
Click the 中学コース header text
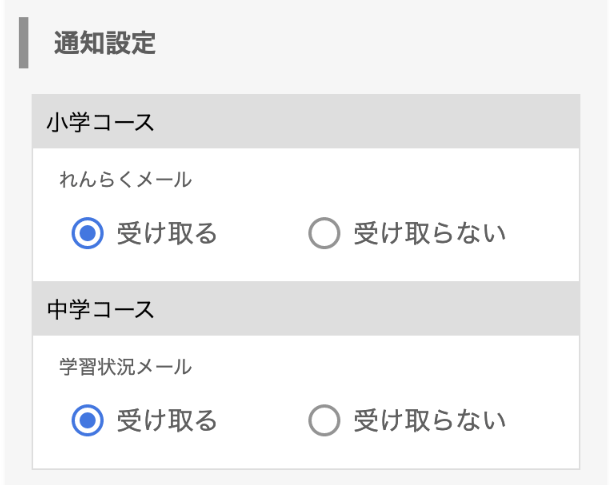coord(100,308)
